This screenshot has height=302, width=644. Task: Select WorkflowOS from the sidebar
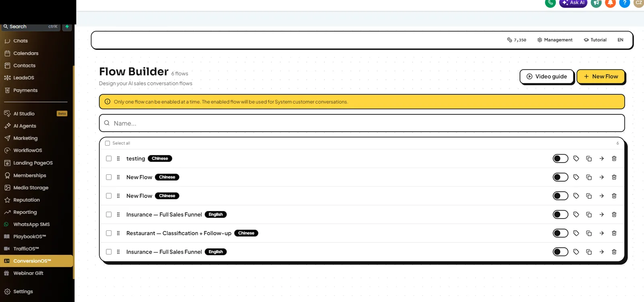(x=27, y=150)
